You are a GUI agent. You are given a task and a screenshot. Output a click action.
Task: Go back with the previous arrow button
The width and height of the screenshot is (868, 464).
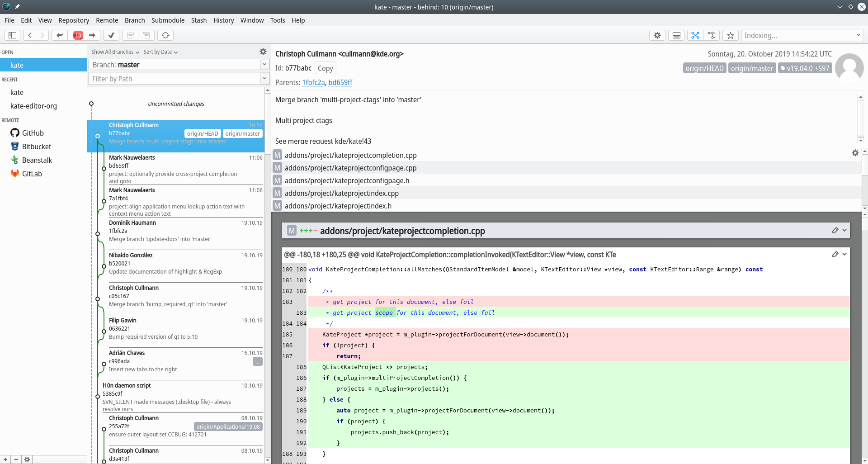point(29,35)
